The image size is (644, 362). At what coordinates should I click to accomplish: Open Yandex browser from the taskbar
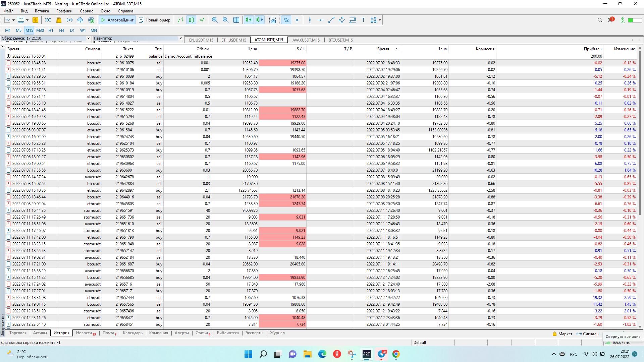click(337, 354)
